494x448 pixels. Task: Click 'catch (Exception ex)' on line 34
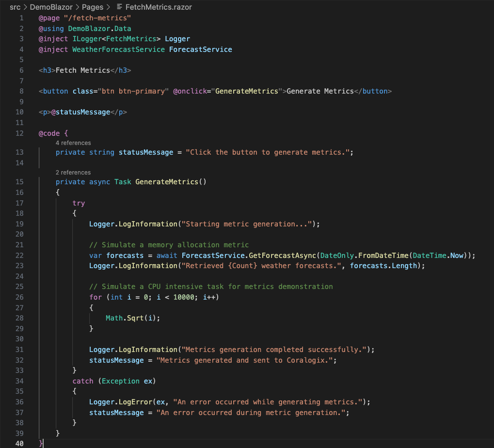[x=114, y=381]
